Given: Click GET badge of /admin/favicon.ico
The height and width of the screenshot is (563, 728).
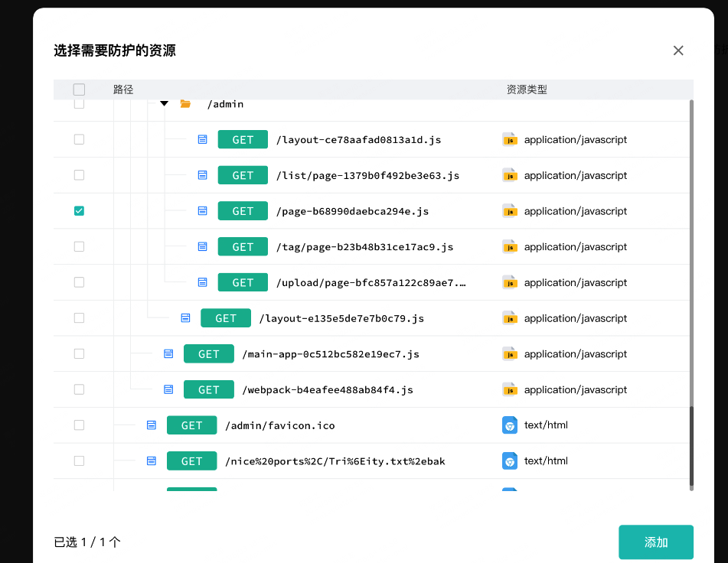Looking at the screenshot, I should pyautogui.click(x=191, y=425).
